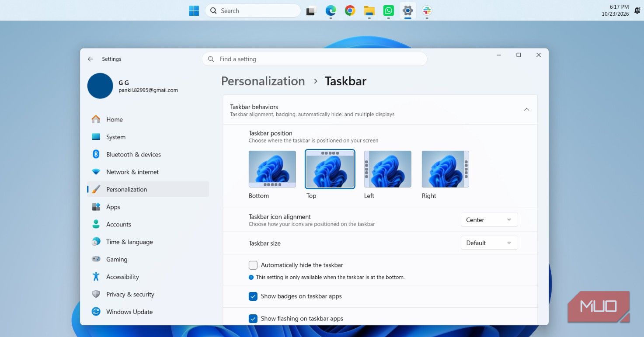Viewport: 644px width, 337px height.
Task: Click the Settings gear icon on the taskbar
Action: tap(408, 10)
